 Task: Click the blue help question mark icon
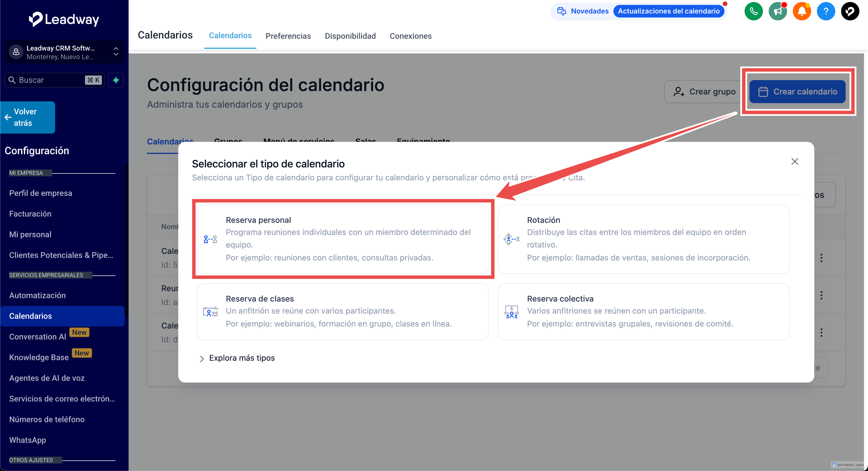(826, 11)
